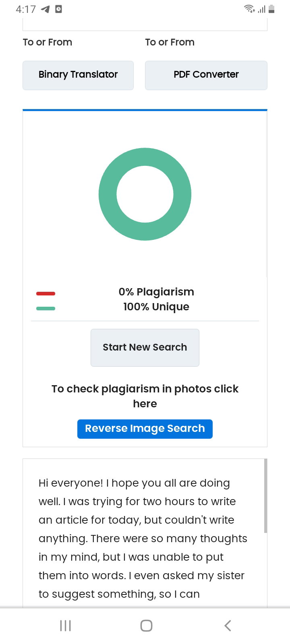Tap the Android recent apps icon

pyautogui.click(x=65, y=625)
